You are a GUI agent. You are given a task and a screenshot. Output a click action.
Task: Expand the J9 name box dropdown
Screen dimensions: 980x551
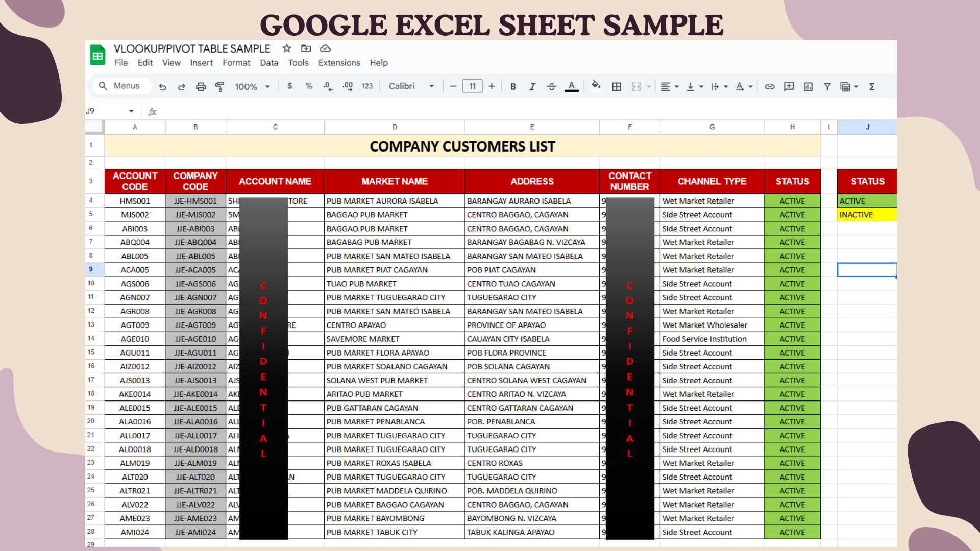tap(131, 111)
